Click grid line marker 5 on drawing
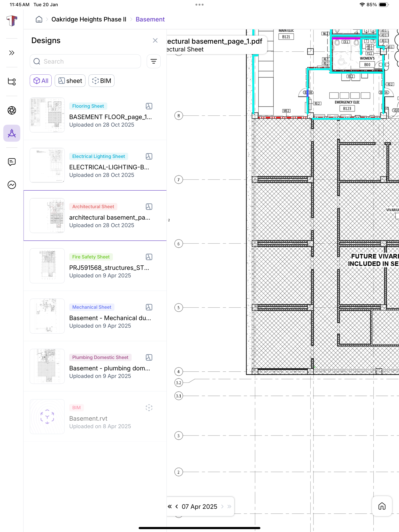 click(178, 308)
